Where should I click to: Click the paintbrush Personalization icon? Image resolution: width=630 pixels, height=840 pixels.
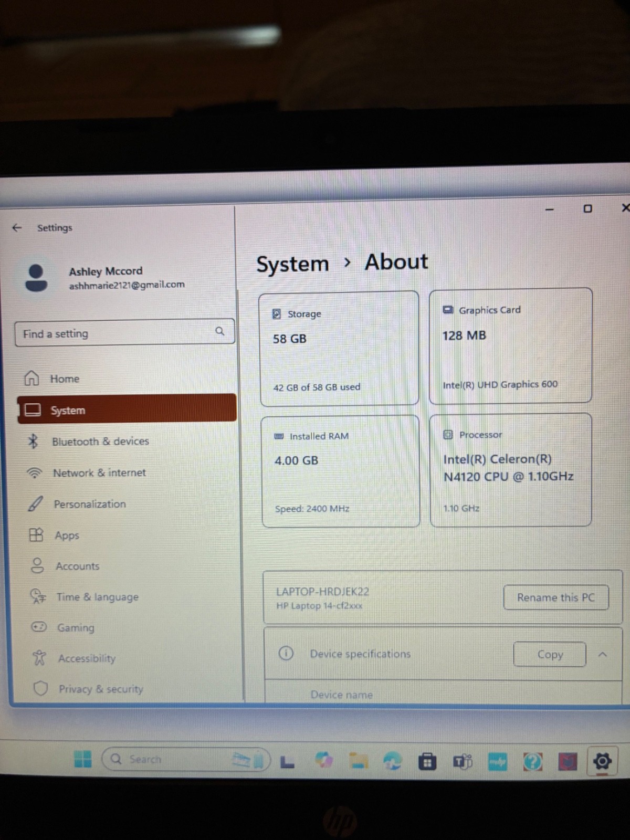[x=35, y=503]
